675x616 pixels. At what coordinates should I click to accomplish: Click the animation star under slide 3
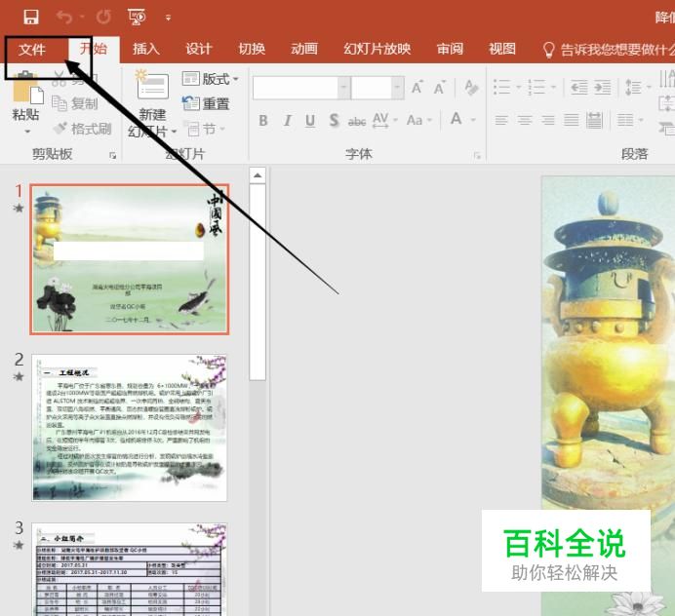pos(19,546)
